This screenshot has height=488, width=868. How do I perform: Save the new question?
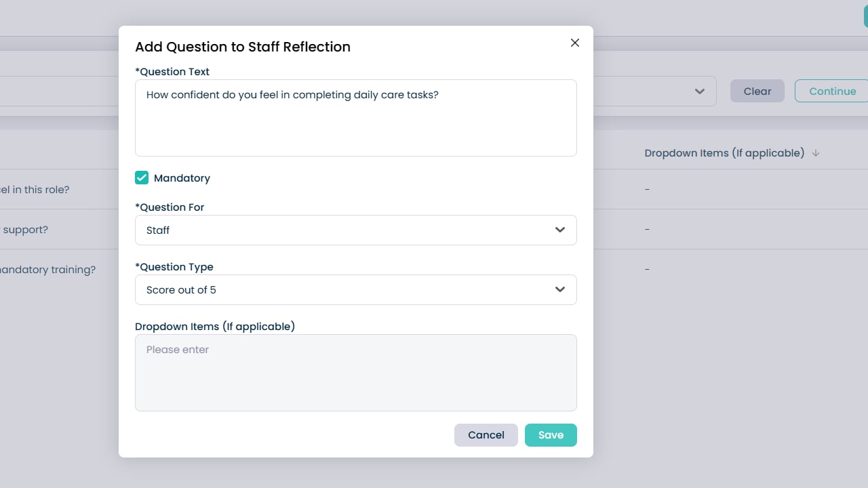[551, 435]
